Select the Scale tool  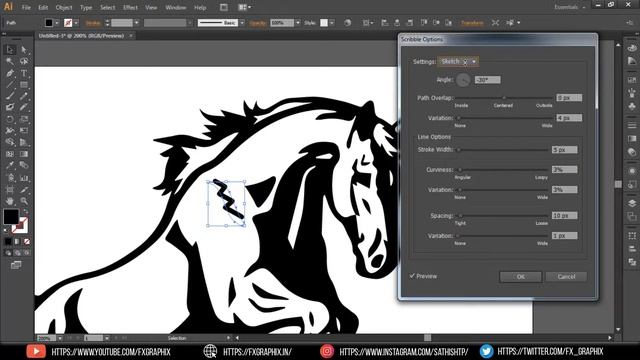click(x=24, y=119)
